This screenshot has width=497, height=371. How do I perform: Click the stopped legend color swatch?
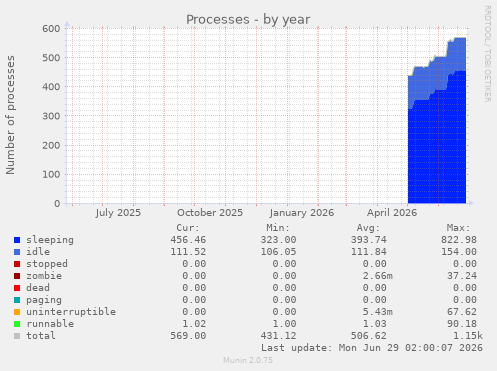click(17, 264)
